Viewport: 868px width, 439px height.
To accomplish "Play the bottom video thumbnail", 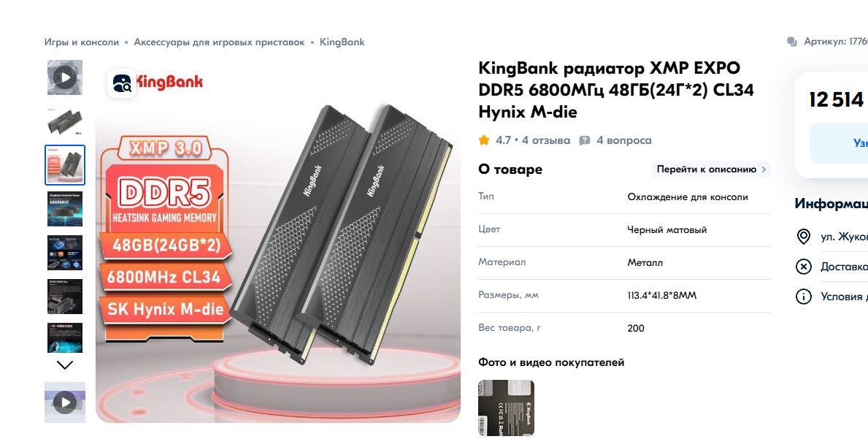I will (65, 402).
